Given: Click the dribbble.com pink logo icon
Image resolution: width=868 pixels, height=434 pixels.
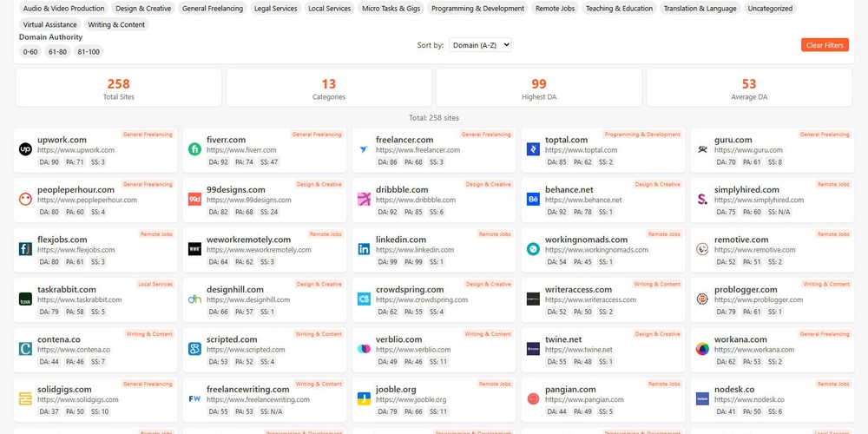Looking at the screenshot, I should (364, 200).
